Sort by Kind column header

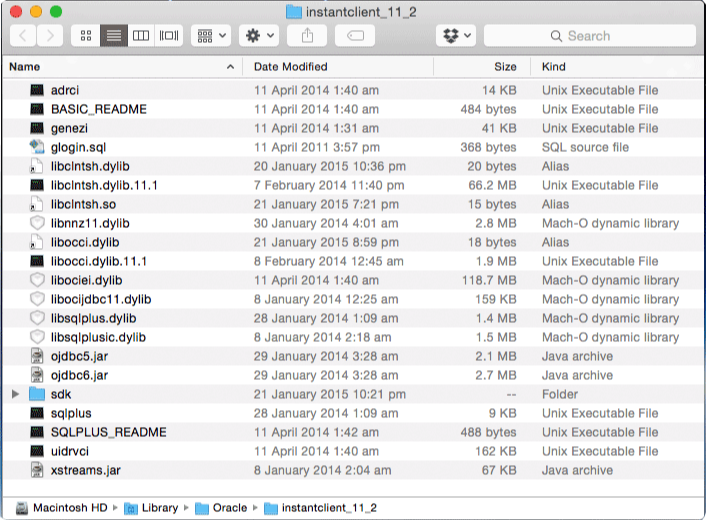(x=617, y=67)
